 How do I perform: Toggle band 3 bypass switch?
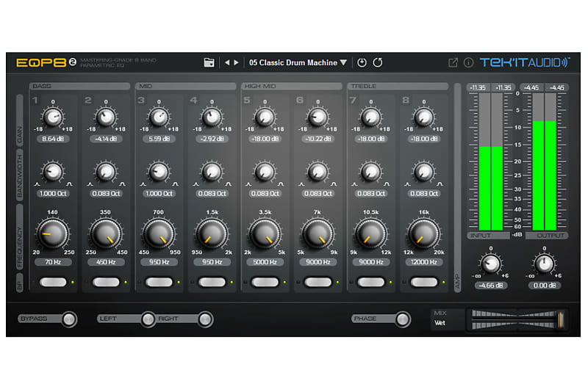pos(159,283)
